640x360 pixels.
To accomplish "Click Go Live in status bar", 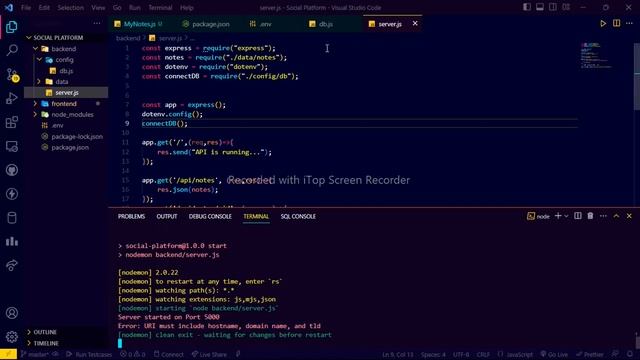I will (554, 354).
